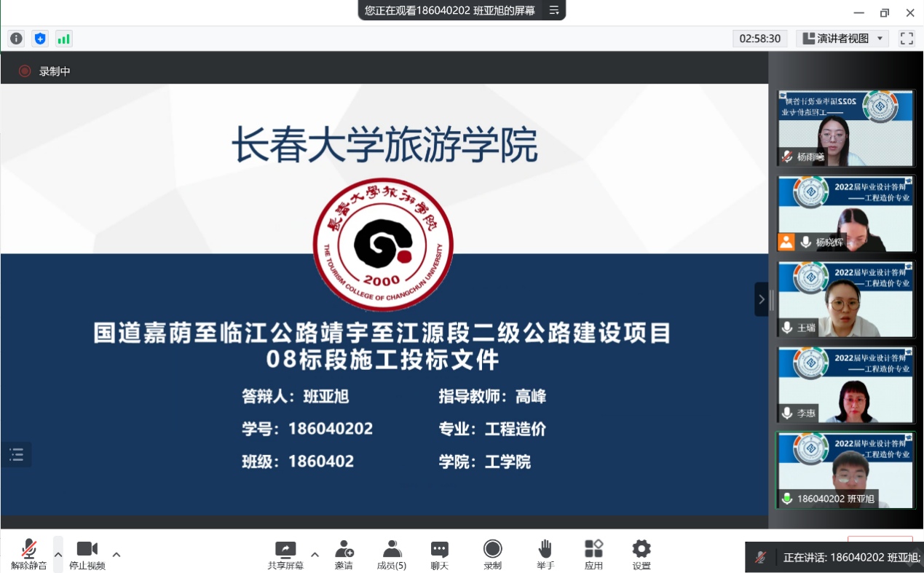Open the 应用 apps icon
This screenshot has width=924, height=573.
point(593,555)
